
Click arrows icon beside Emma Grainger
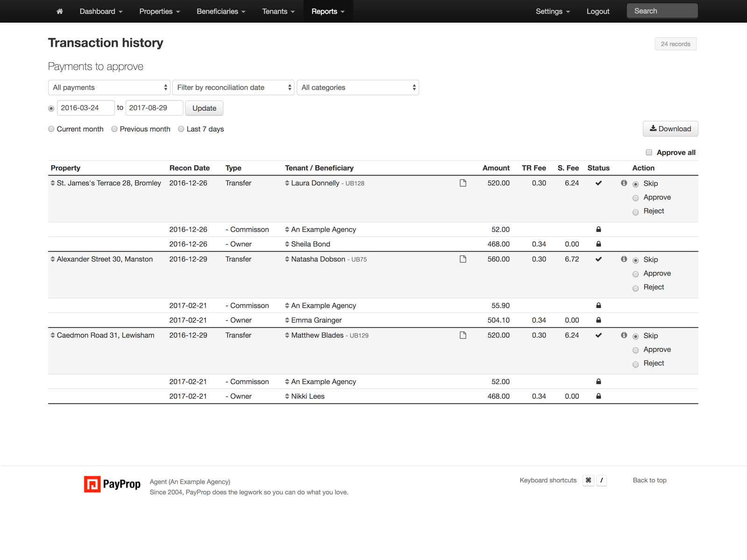287,320
